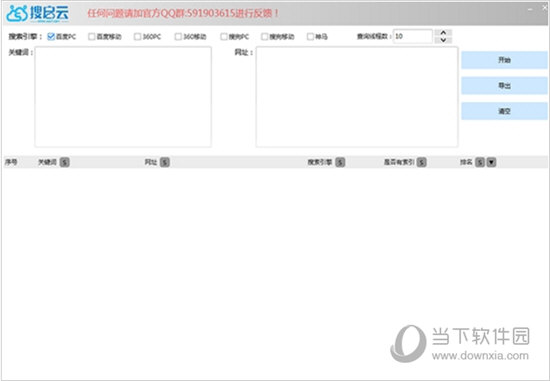Click the 开始 start button
Viewport: 550px width, 381px height.
[x=504, y=60]
